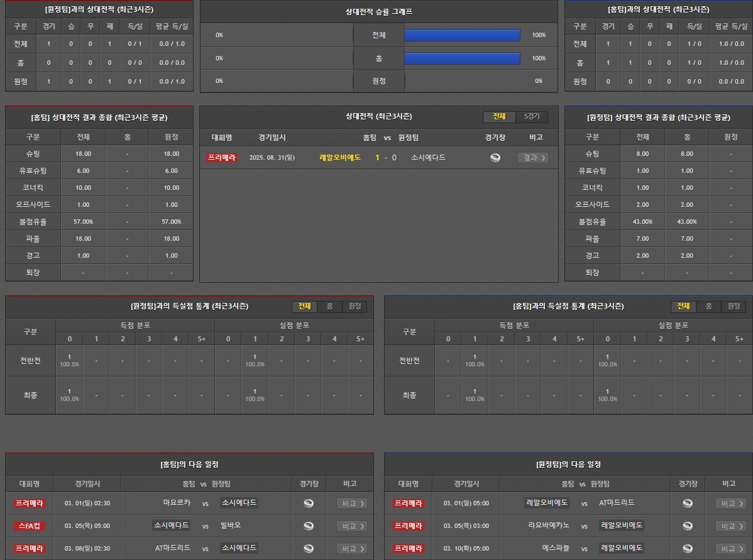This screenshot has width=753, height=560.
Task: Click stadium icon in 레알오비에도 1-0 소시에다드 row
Action: pos(495,158)
